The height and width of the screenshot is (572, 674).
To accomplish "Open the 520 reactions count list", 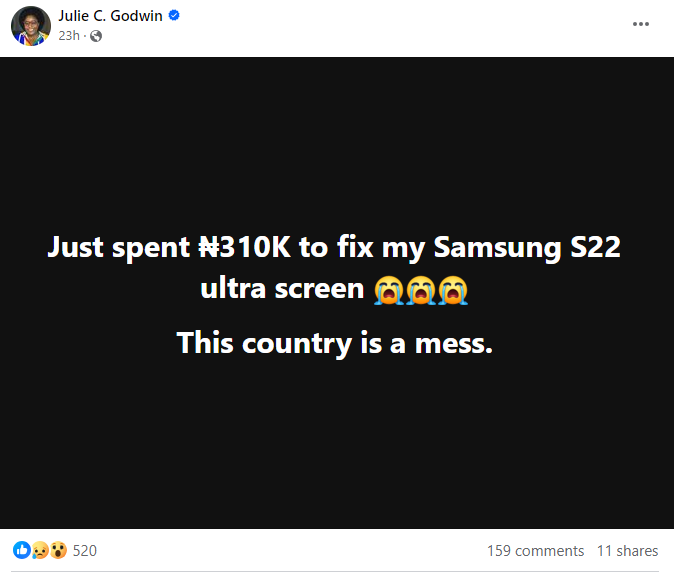I will 85,551.
